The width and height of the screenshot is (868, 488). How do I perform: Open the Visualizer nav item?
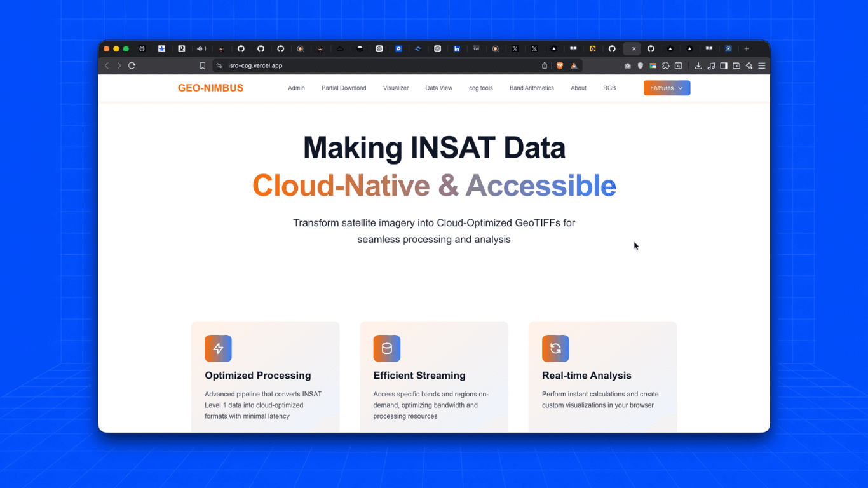point(396,88)
